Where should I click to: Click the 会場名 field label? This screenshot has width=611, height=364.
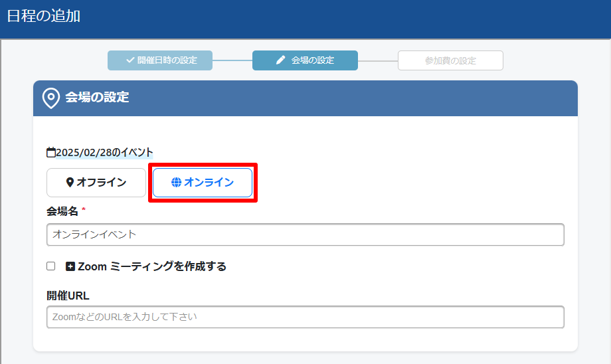tap(62, 211)
